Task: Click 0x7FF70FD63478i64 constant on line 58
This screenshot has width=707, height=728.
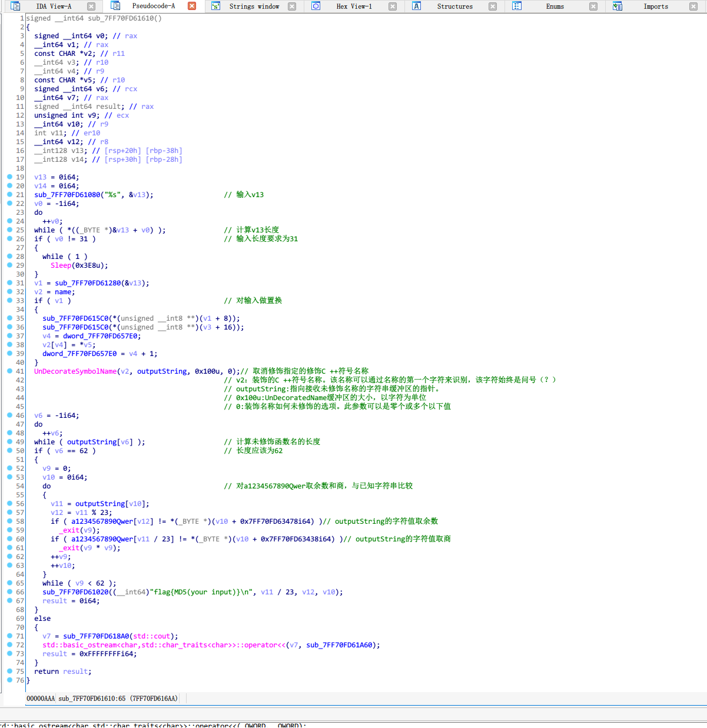Action: click(x=277, y=521)
